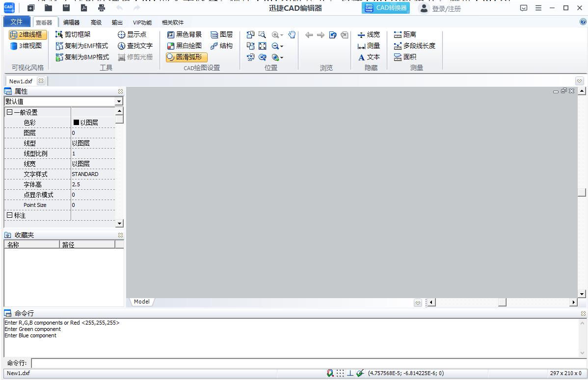The image size is (588, 380).
Task: Click 复制为EMF格式 copy tool
Action: tap(82, 46)
